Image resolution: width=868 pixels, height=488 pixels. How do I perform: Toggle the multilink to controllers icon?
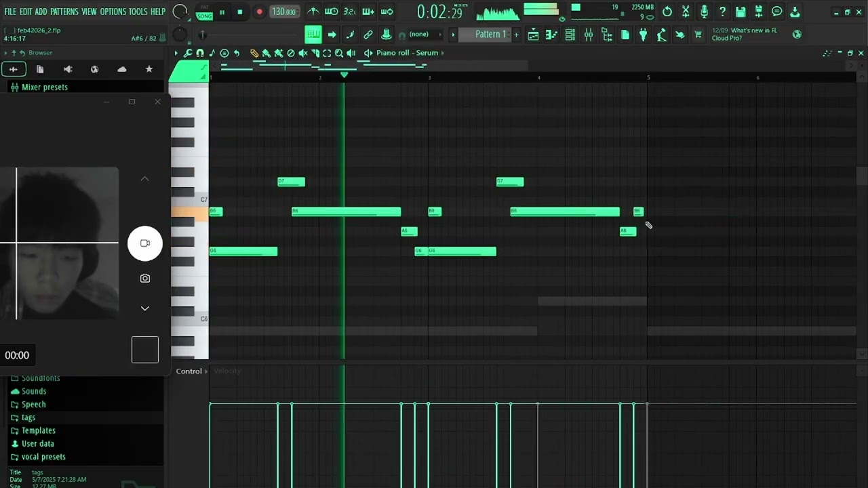368,35
